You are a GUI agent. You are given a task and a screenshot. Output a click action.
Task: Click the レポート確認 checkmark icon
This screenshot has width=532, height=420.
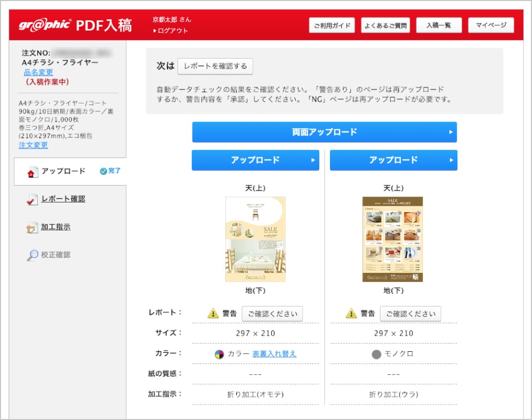(x=31, y=200)
